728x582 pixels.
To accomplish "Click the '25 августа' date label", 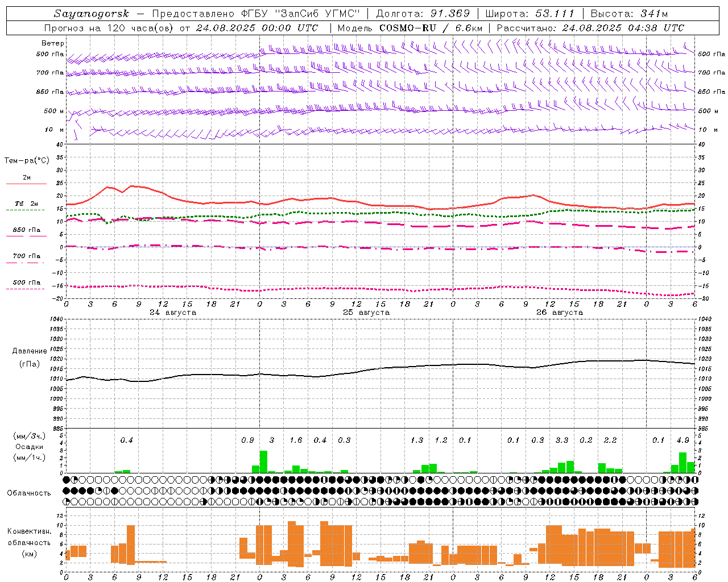I will point(366,313).
